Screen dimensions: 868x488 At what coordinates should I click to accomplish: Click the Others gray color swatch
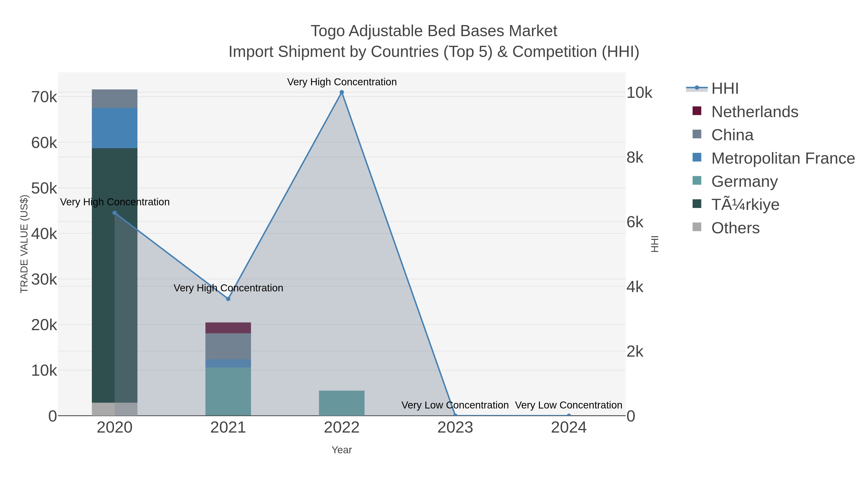click(x=697, y=227)
